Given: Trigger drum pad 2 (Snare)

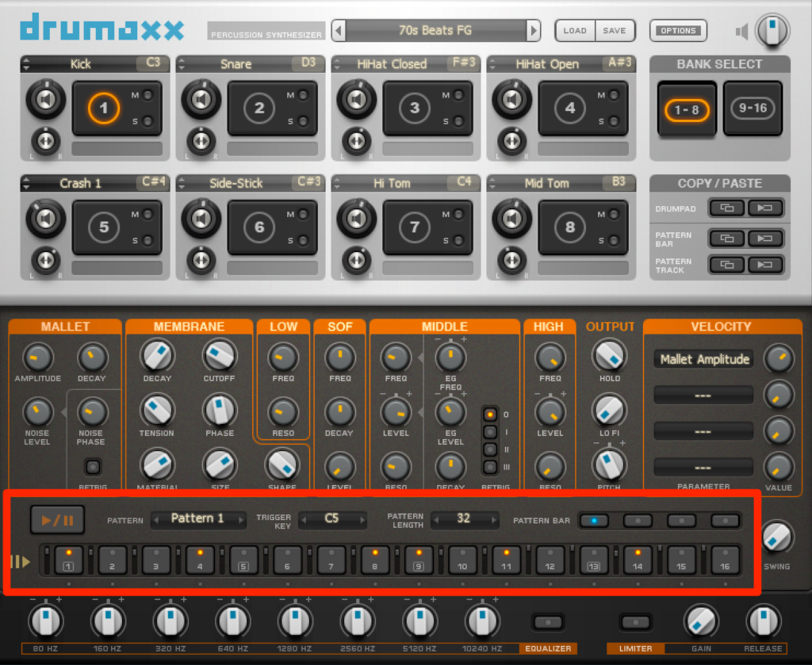Looking at the screenshot, I should pos(259,108).
